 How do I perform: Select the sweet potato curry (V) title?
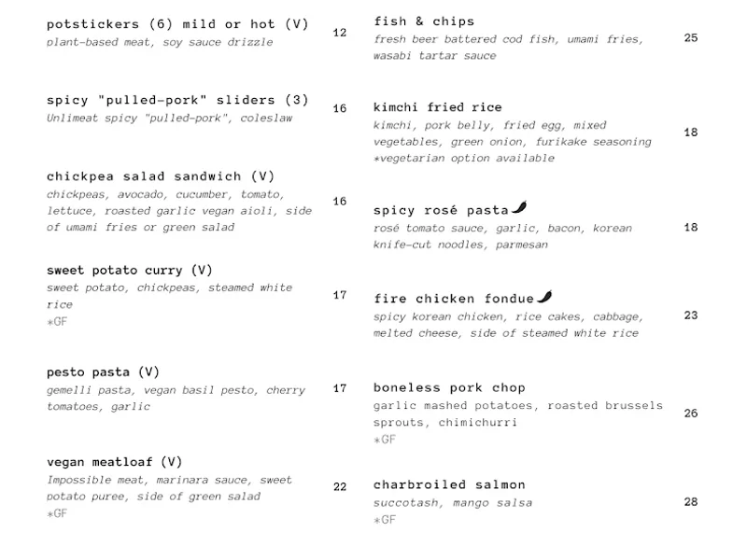(x=130, y=271)
